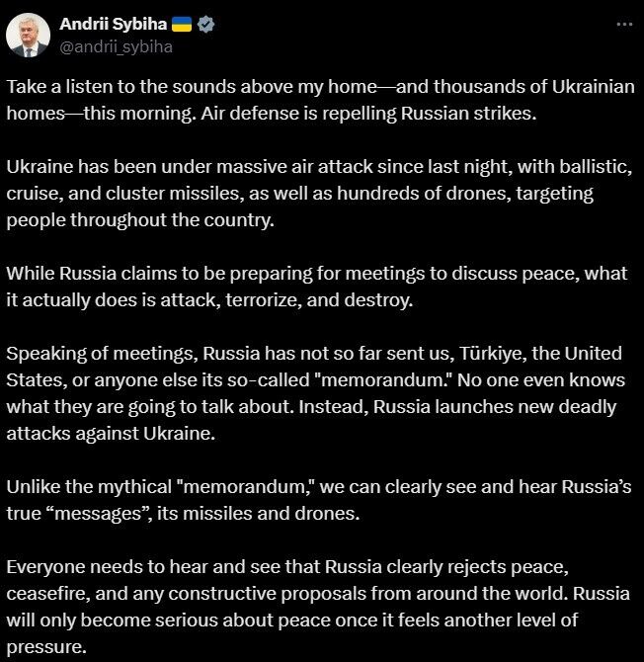The height and width of the screenshot is (662, 644).
Task: Click the Andrii Sybiha display name
Action: click(114, 24)
